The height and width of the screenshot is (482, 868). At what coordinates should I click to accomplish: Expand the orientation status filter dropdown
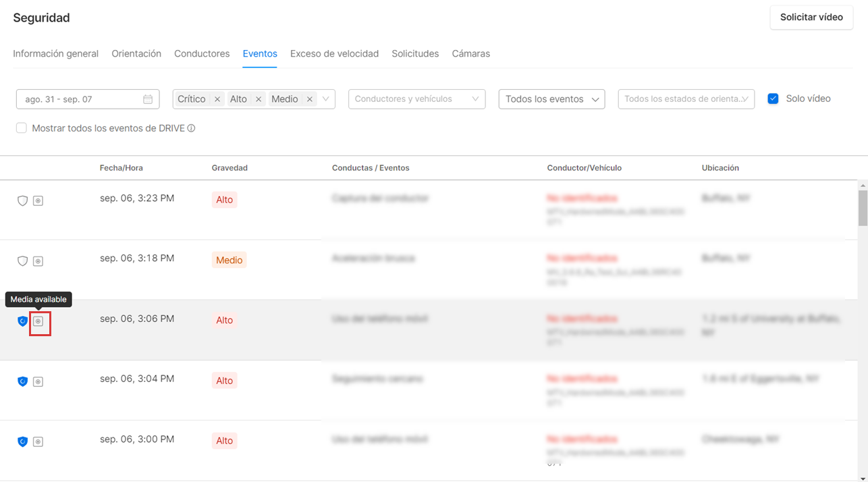tap(686, 99)
